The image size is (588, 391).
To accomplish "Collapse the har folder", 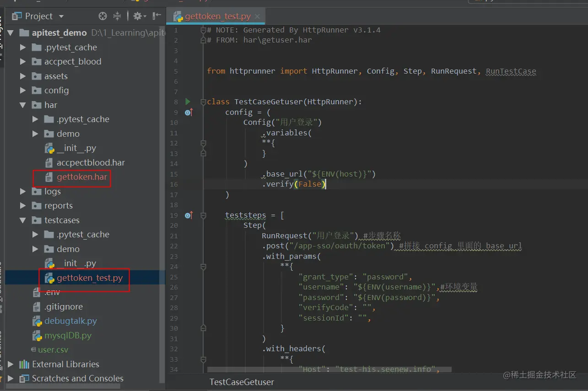I will [23, 105].
